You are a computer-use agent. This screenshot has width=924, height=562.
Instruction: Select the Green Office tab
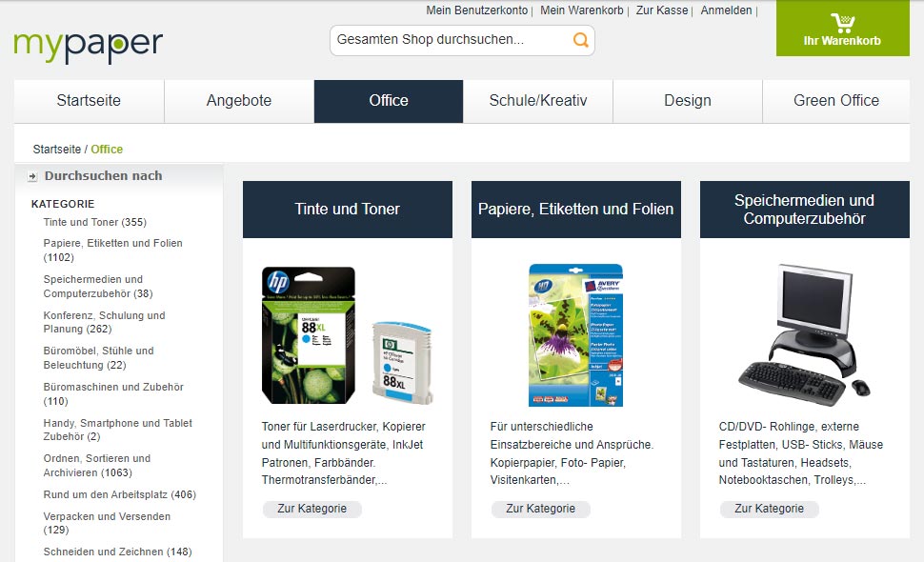point(836,101)
